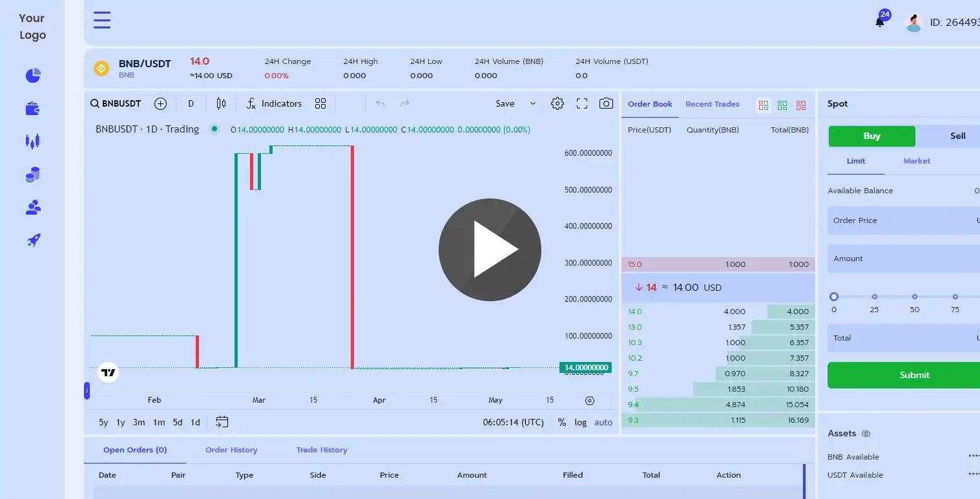Expand the Save dropdown arrow
Viewport: 980px width, 499px height.
pos(533,103)
